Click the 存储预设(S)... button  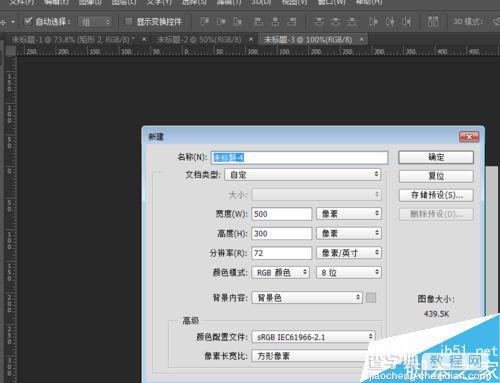pos(436,195)
